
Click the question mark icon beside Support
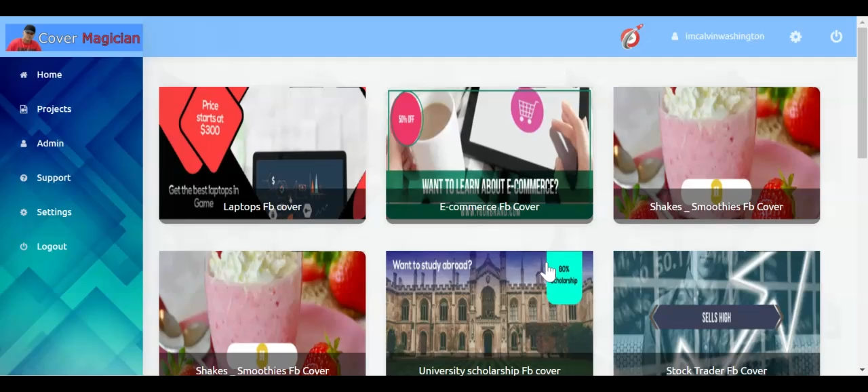pos(24,178)
